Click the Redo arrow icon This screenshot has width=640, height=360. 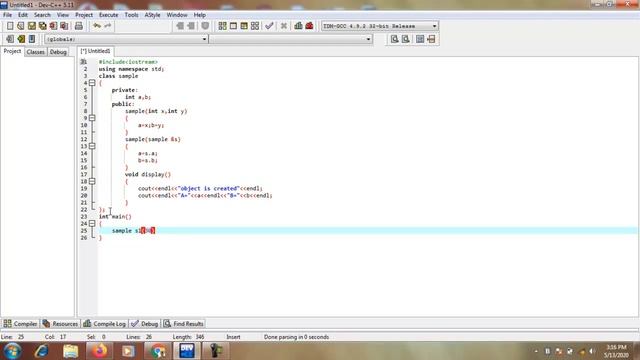108,26
